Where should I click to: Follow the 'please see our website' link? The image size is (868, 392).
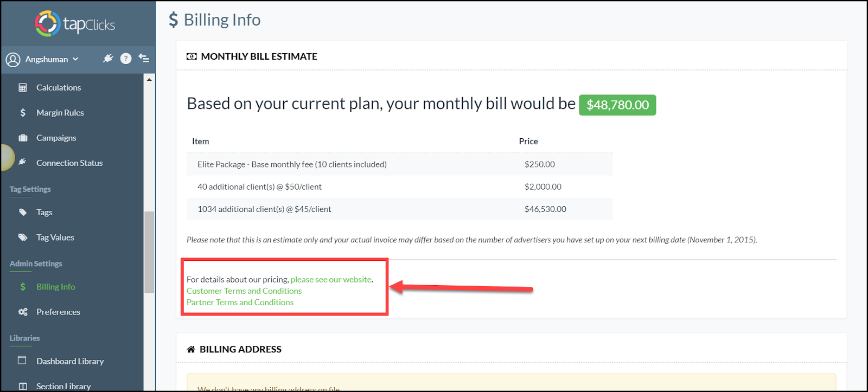point(331,279)
